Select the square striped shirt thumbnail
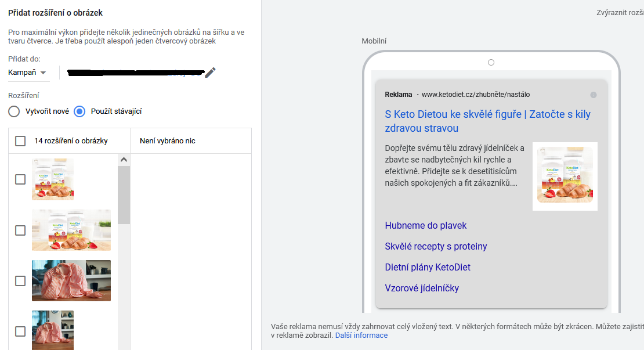The height and width of the screenshot is (350, 644). coord(53,330)
